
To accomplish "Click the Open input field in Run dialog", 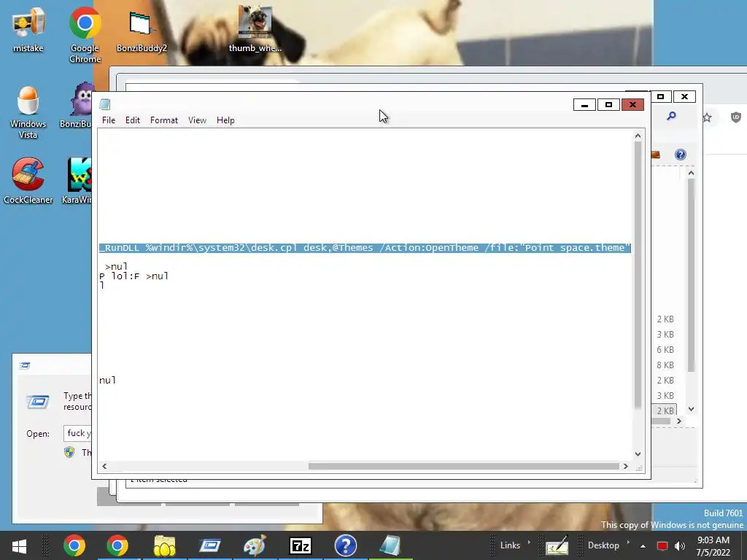I will (x=77, y=433).
